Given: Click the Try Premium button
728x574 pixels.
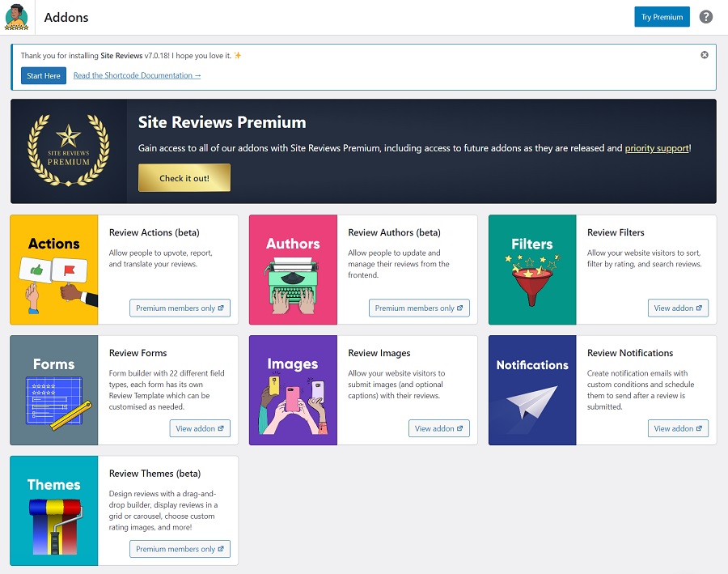Looking at the screenshot, I should coord(662,17).
